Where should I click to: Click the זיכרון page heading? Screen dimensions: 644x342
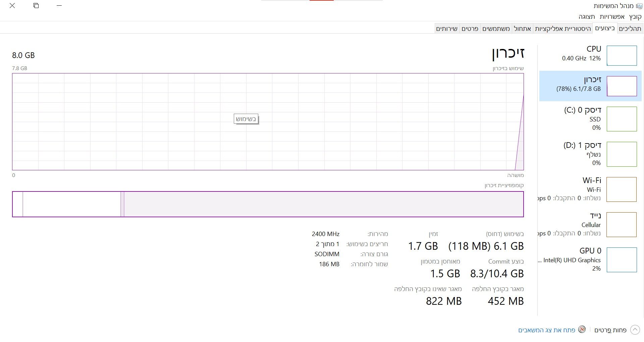click(x=508, y=53)
